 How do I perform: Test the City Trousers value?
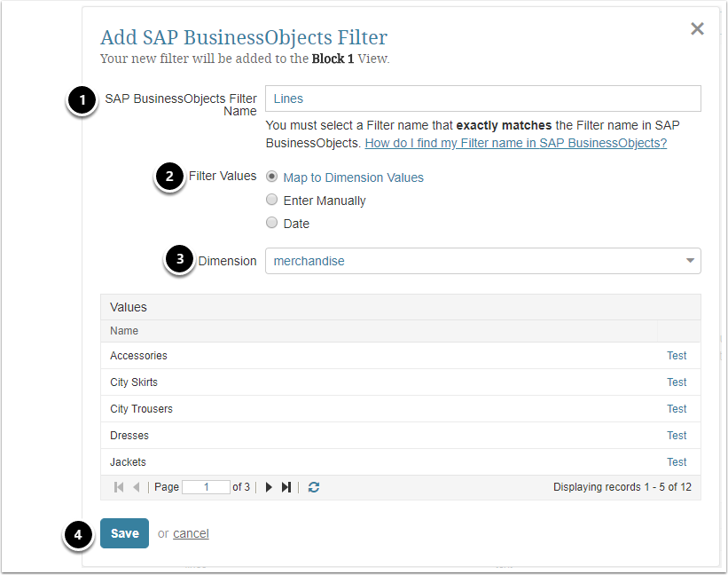[x=677, y=409]
